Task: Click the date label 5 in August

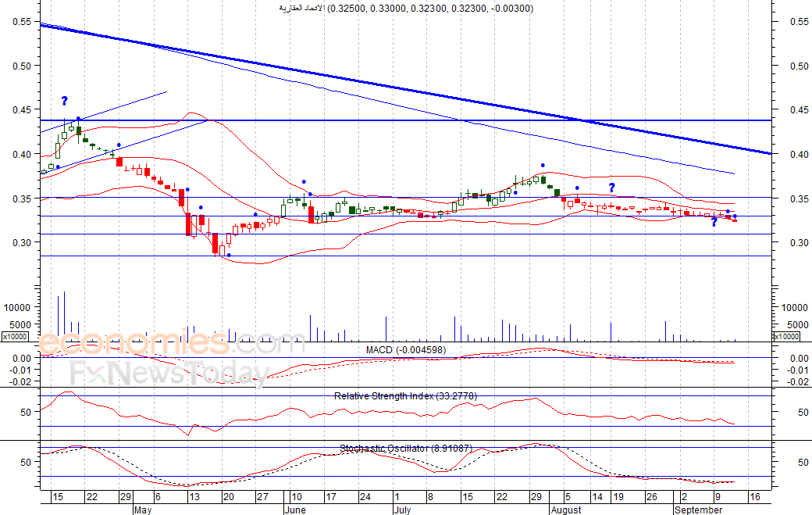Action: pos(568,497)
